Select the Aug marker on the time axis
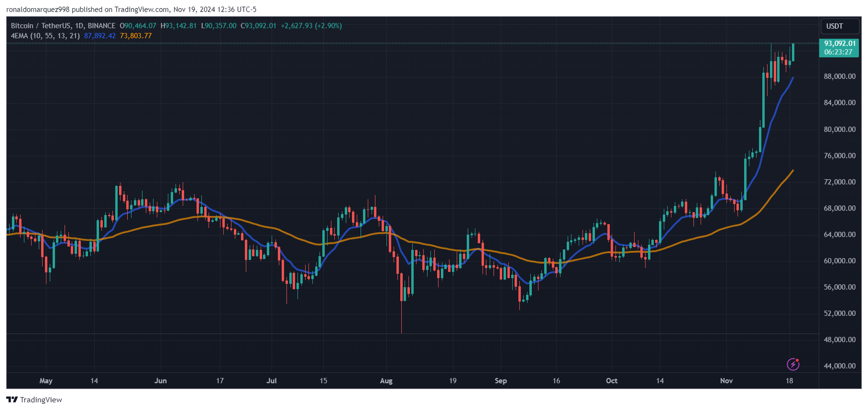 pos(386,381)
